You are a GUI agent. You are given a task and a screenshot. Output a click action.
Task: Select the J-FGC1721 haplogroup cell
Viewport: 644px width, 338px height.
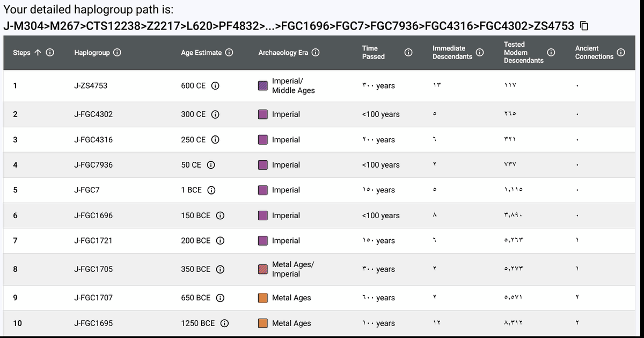[x=93, y=241]
